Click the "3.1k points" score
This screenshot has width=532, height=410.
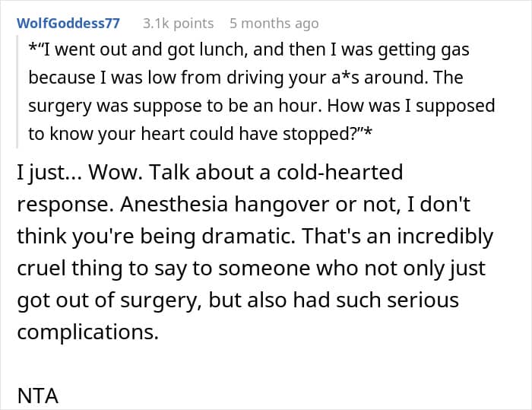178,24
